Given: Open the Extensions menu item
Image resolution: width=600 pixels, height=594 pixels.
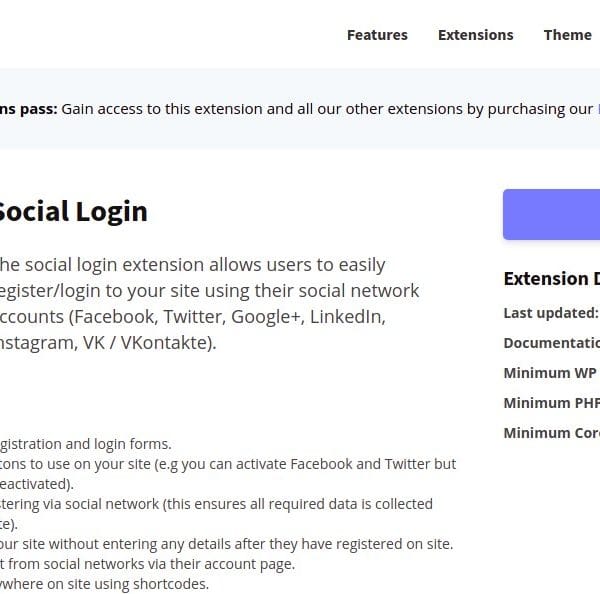Looking at the screenshot, I should click(x=475, y=35).
